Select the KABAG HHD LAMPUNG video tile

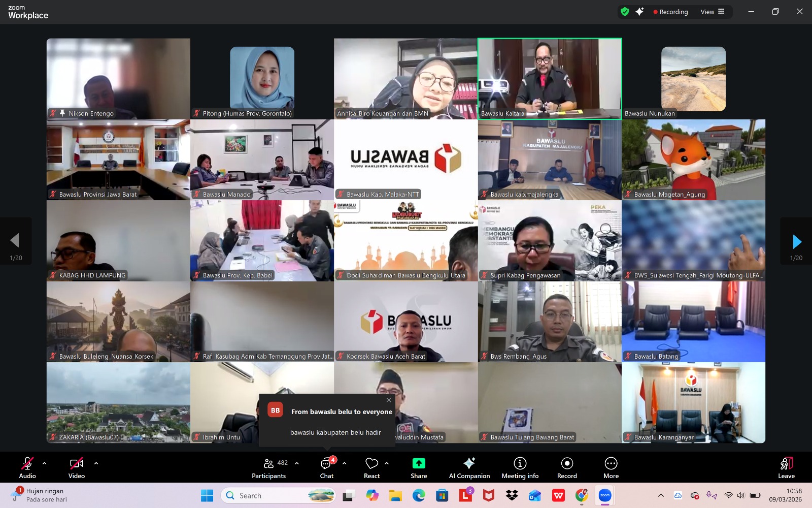click(x=118, y=241)
